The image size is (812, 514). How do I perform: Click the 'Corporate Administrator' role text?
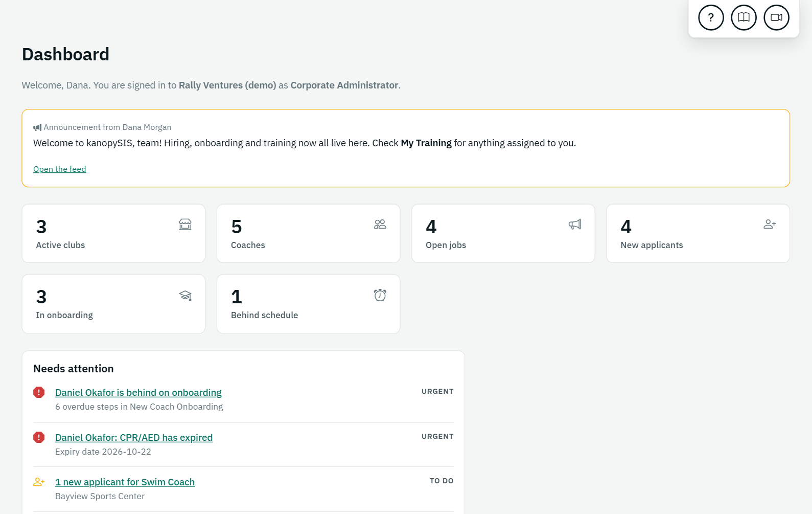344,85
